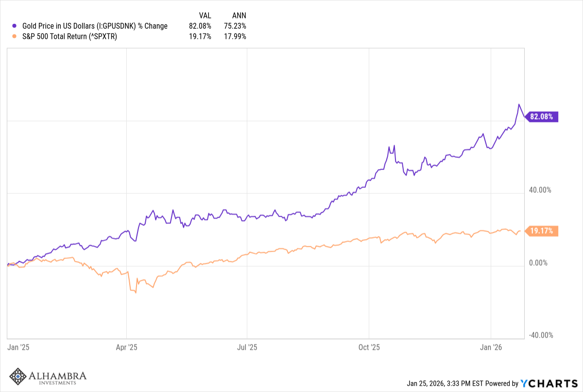This screenshot has height=392, width=583.
Task: Click the Jan '26 x-axis label
Action: [491, 347]
